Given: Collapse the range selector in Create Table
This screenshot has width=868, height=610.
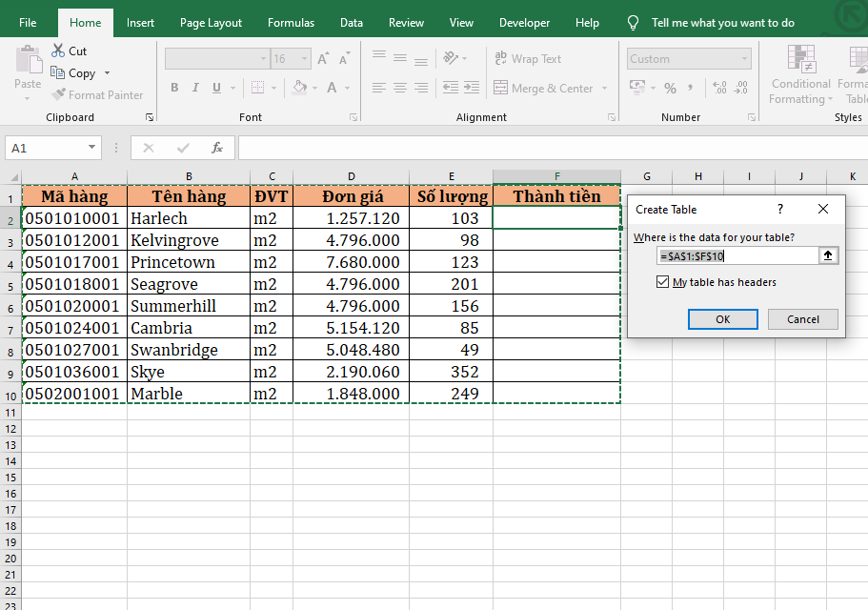Looking at the screenshot, I should [x=828, y=255].
